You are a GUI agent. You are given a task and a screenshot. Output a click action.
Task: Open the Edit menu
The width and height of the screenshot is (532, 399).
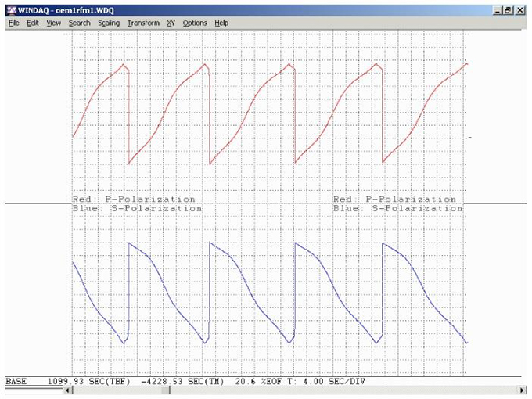(33, 23)
